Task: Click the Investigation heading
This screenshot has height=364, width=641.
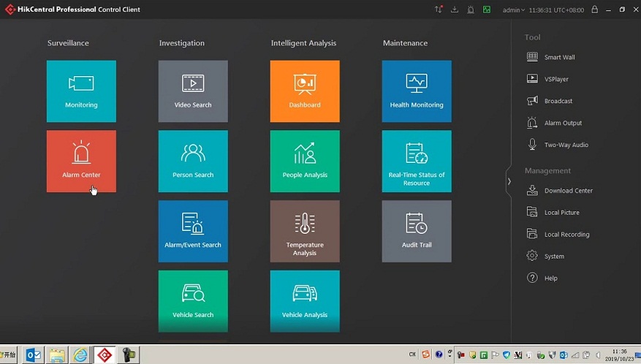Action: point(181,43)
